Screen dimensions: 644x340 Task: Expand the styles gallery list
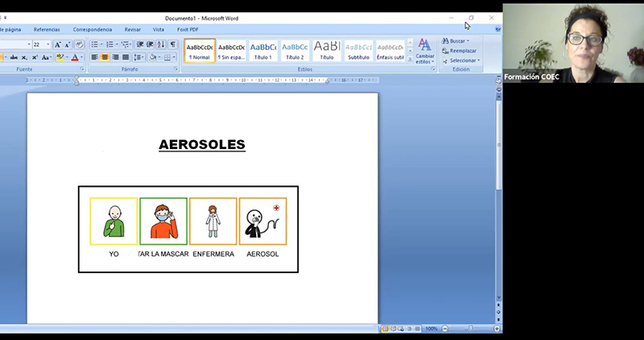tap(410, 60)
